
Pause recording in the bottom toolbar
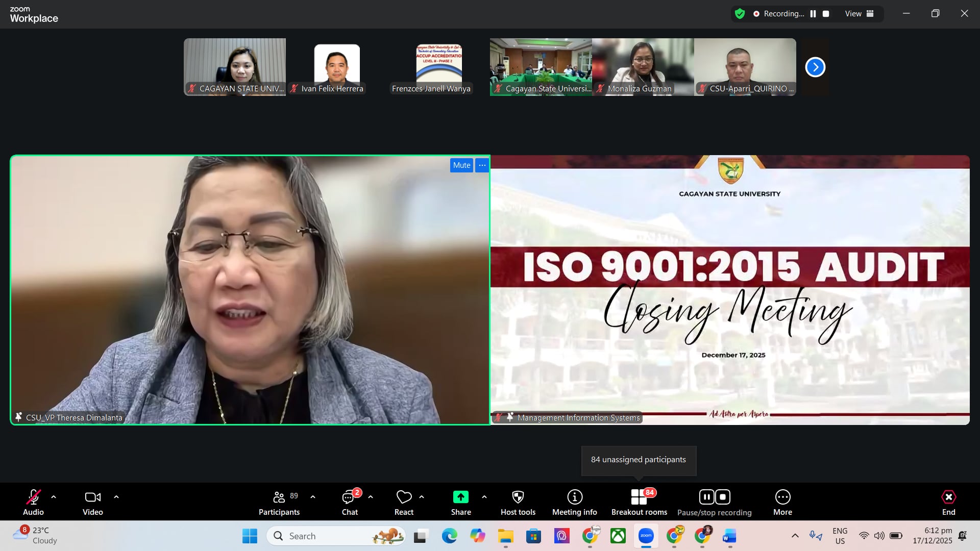(x=706, y=497)
